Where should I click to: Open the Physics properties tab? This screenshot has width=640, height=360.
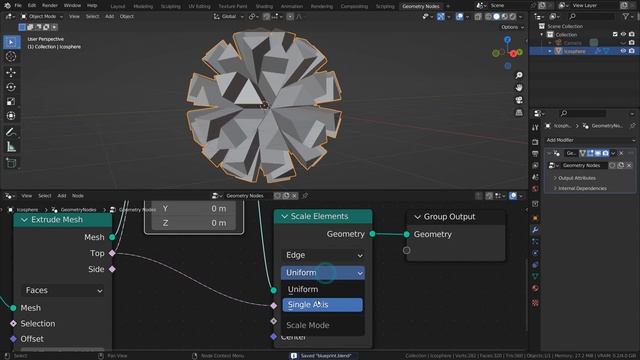(535, 253)
